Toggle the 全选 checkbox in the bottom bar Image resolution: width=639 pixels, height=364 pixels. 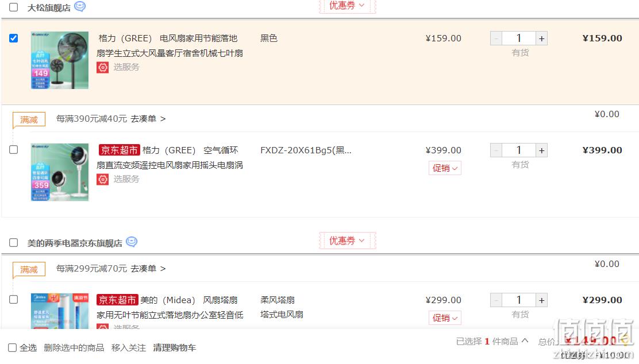coord(13,348)
